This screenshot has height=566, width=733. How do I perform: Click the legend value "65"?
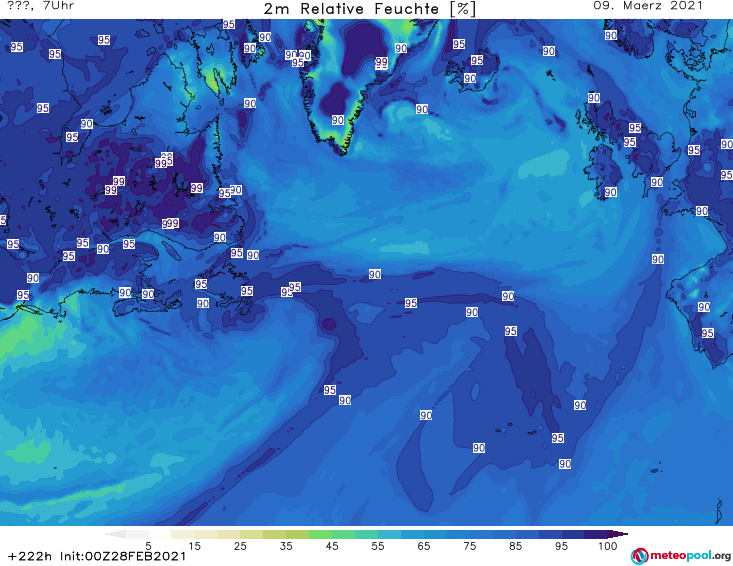(x=424, y=545)
